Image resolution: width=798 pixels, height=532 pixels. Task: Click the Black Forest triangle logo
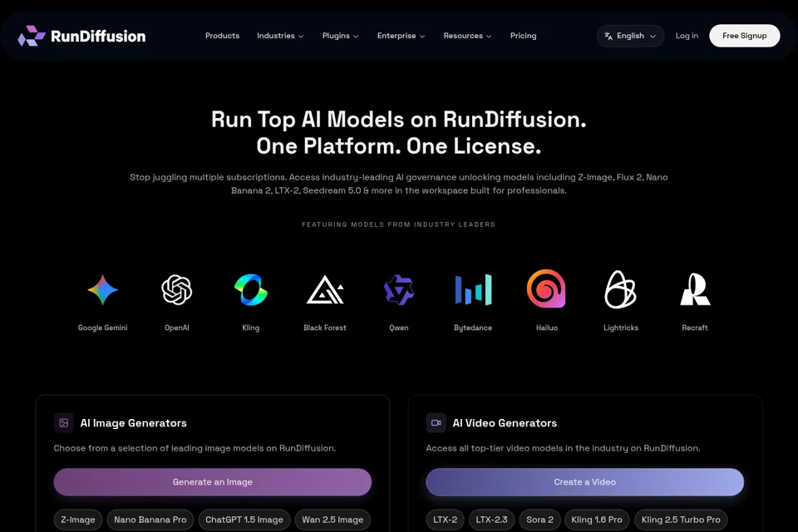[x=325, y=289]
